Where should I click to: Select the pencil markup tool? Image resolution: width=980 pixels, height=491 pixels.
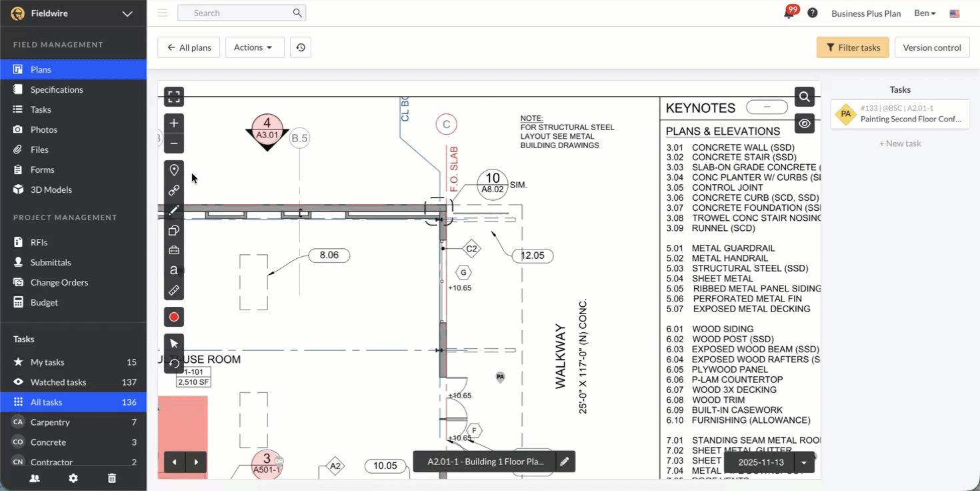click(x=174, y=210)
